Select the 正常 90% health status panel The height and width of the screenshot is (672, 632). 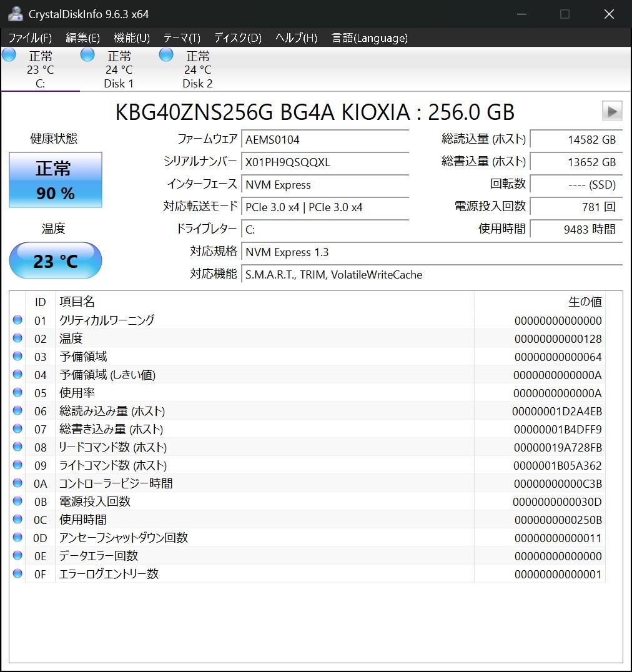tap(55, 180)
